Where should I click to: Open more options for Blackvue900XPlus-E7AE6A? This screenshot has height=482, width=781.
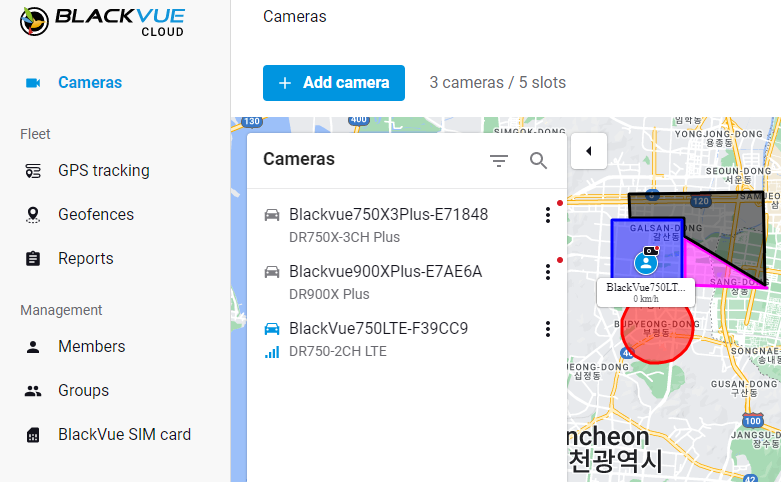pyautogui.click(x=548, y=272)
